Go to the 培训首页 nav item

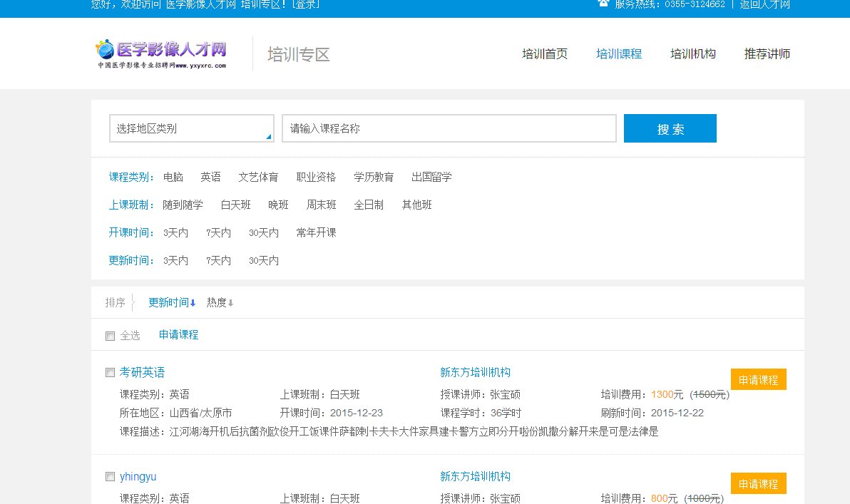544,53
